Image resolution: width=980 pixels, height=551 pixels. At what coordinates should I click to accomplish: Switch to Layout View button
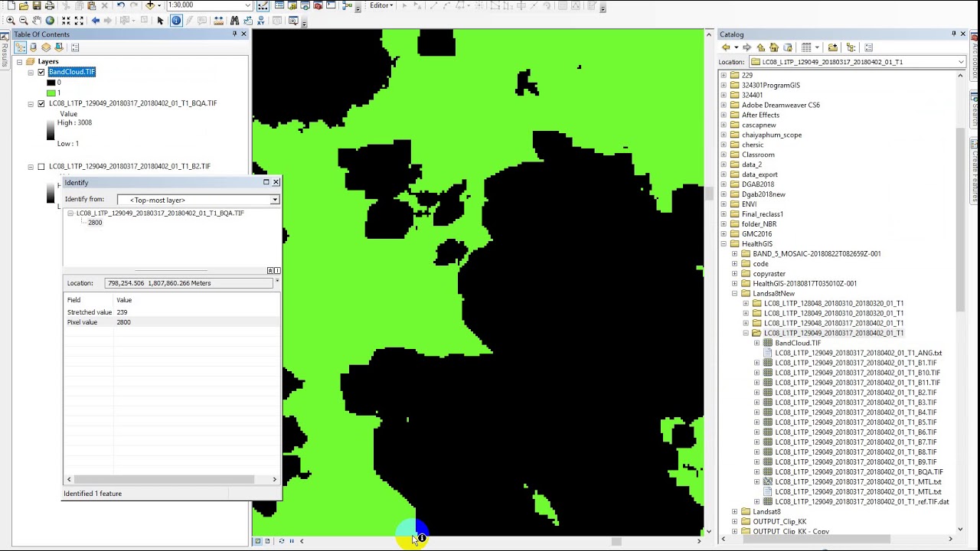267,541
